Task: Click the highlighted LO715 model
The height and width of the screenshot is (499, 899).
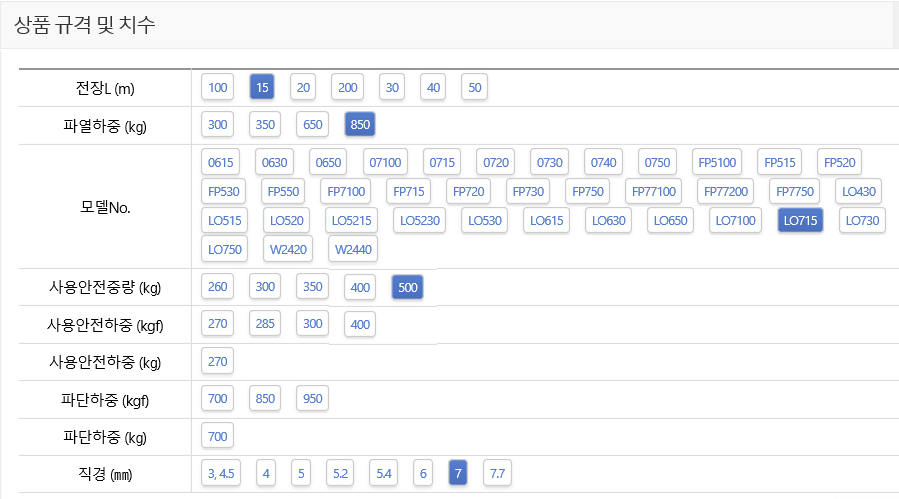Action: 800,220
